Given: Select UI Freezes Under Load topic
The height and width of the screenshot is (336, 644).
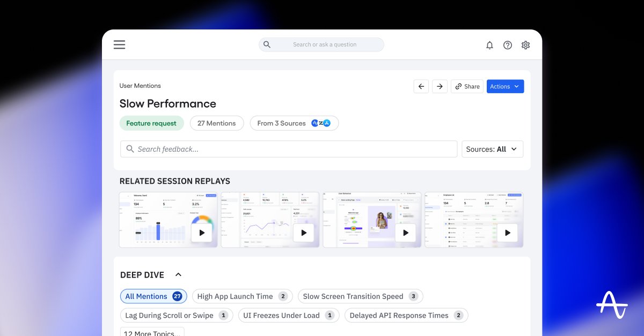Looking at the screenshot, I should click(x=289, y=316).
